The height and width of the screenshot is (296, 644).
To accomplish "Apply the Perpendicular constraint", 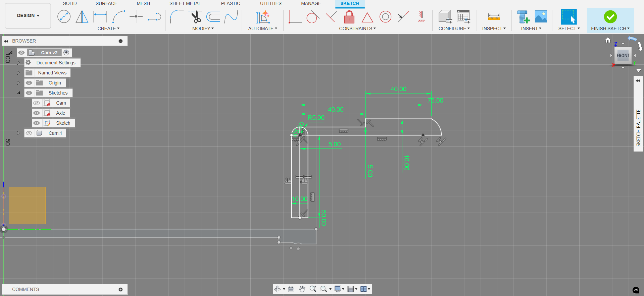I will click(x=331, y=16).
